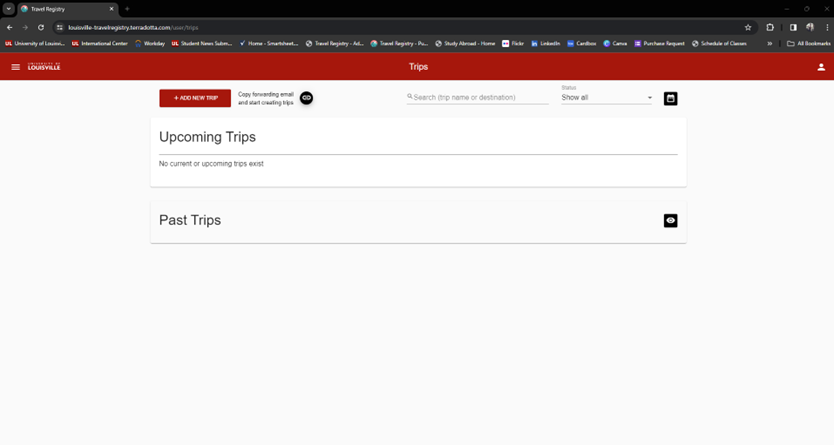The width and height of the screenshot is (834, 445).
Task: Open the browser extensions puzzle icon
Action: [770, 28]
